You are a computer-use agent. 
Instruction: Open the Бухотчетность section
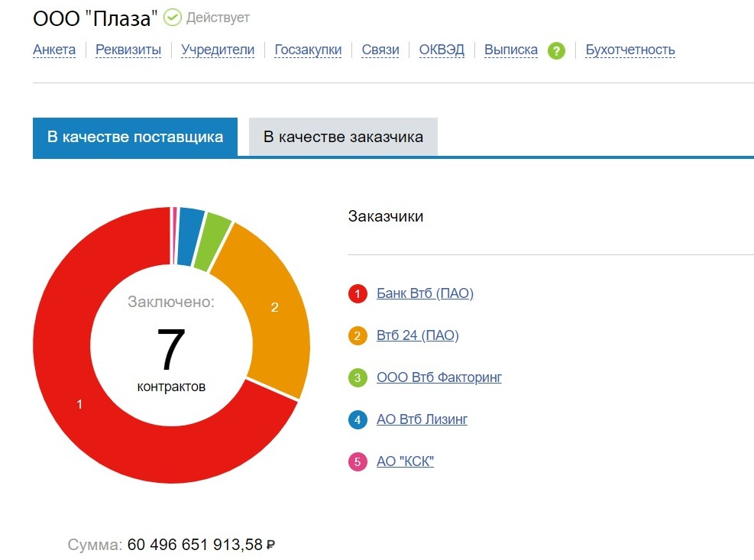point(630,50)
